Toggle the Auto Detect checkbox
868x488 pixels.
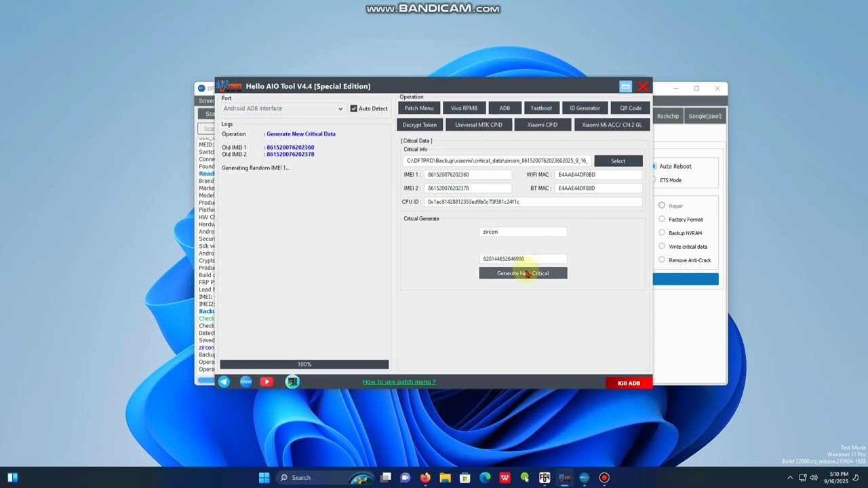353,108
